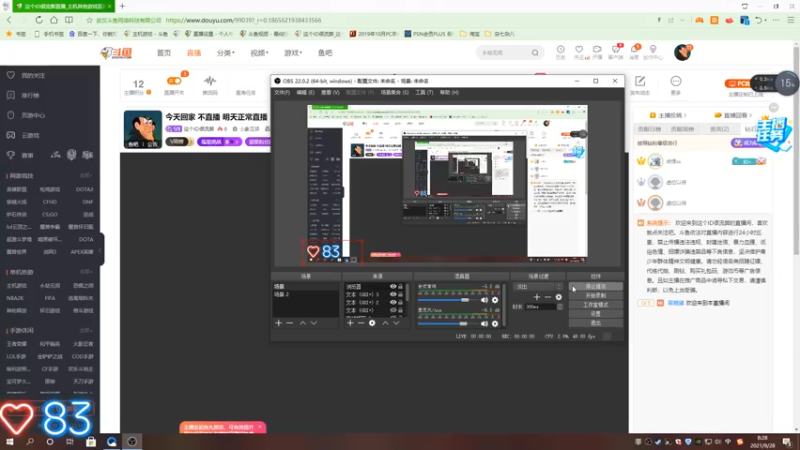Expand the categories dropdown in Douyu nav
Viewport: 800px width, 450px height.
click(226, 53)
